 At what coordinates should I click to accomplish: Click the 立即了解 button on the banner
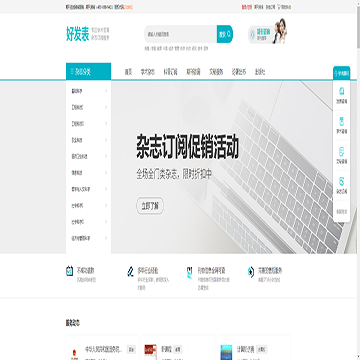[x=150, y=206]
